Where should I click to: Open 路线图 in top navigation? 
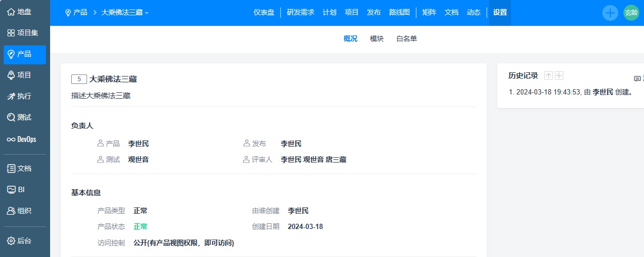click(399, 12)
